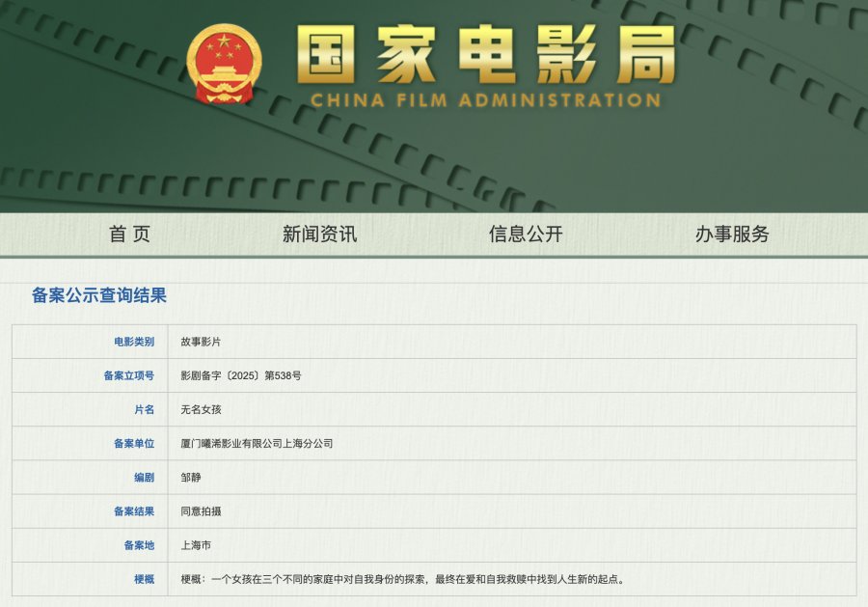Open the 信息公开 menu item
Image resolution: width=868 pixels, height=607 pixels.
click(x=526, y=235)
